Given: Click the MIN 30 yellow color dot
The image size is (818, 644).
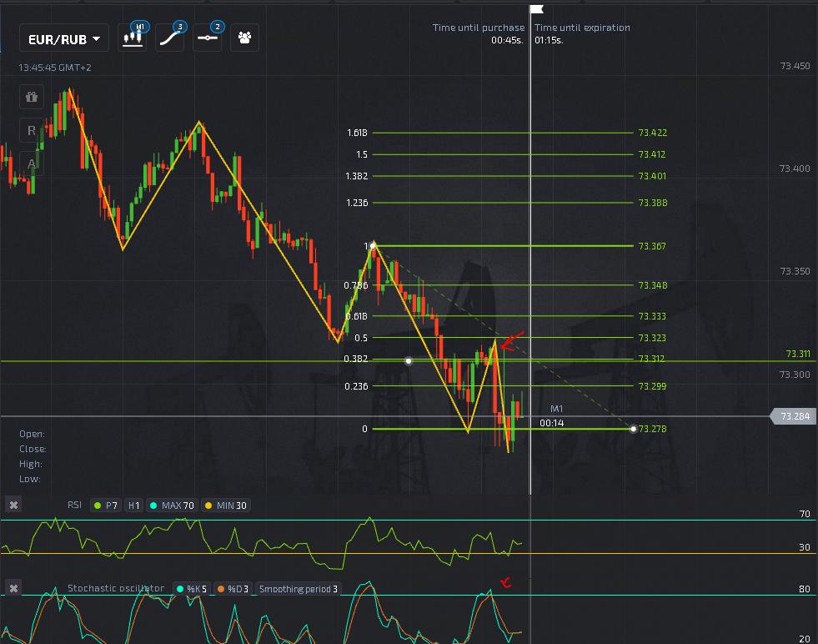Looking at the screenshot, I should pos(208,506).
